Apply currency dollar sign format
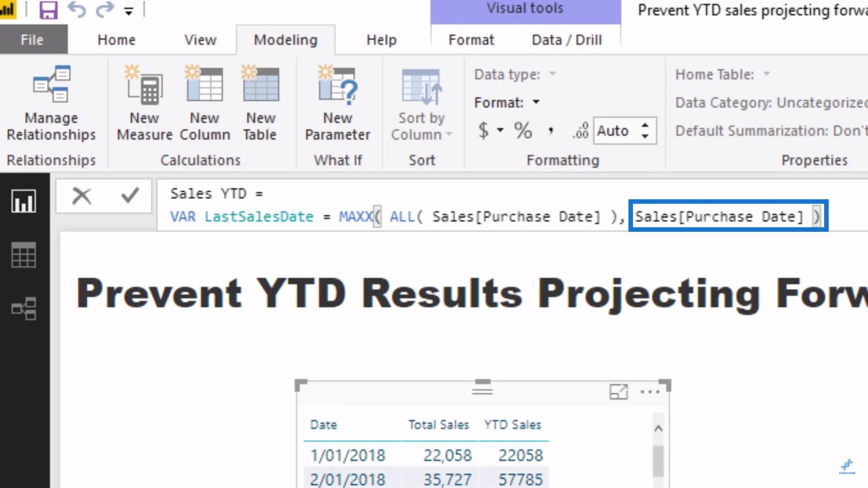Image resolution: width=868 pixels, height=488 pixels. click(483, 130)
